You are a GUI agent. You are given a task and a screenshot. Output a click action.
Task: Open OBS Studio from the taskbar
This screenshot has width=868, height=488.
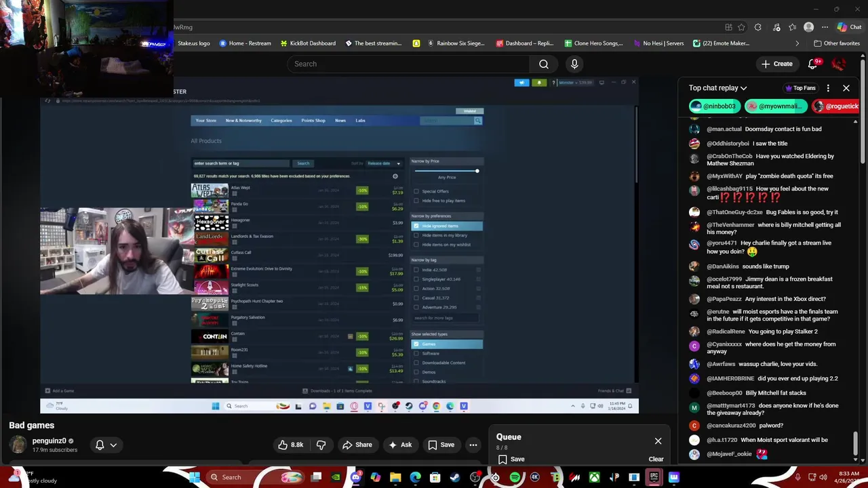point(475,477)
